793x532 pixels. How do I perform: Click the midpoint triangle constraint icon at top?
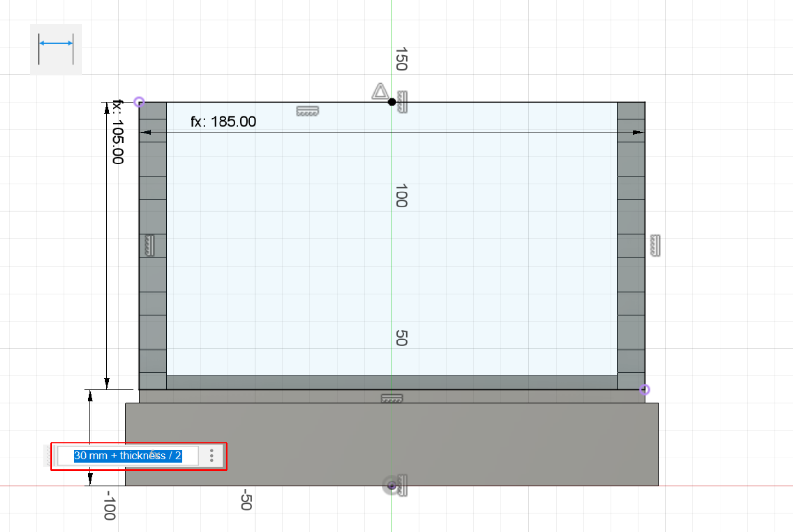(x=380, y=91)
